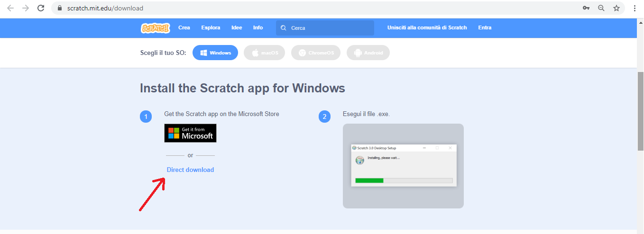Open the Idee menu item

[x=237, y=27]
